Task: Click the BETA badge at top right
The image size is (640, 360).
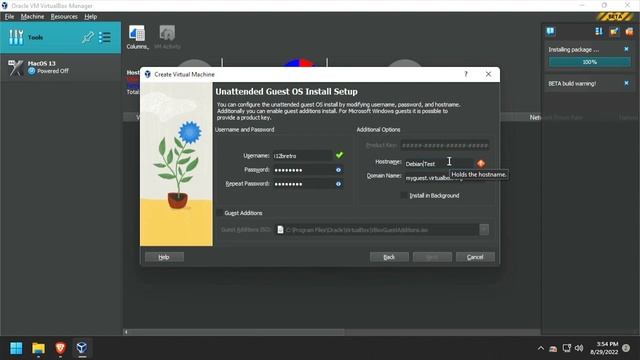Action: (x=615, y=17)
